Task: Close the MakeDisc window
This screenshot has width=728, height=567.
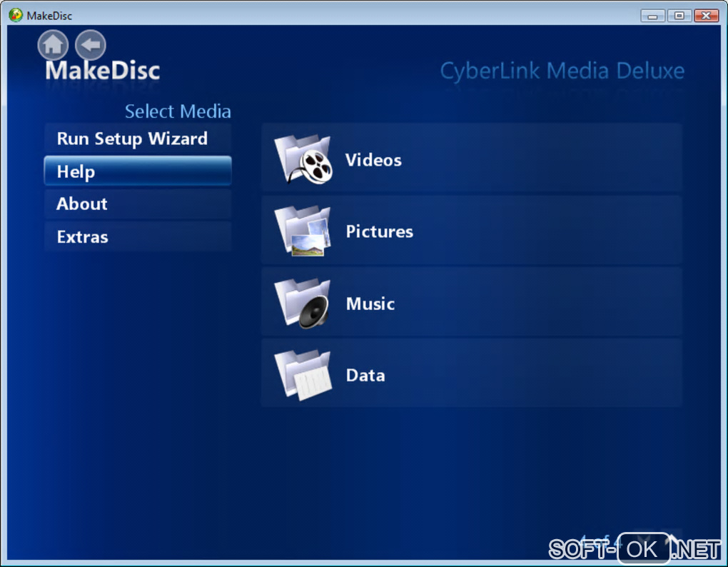Action: [706, 16]
